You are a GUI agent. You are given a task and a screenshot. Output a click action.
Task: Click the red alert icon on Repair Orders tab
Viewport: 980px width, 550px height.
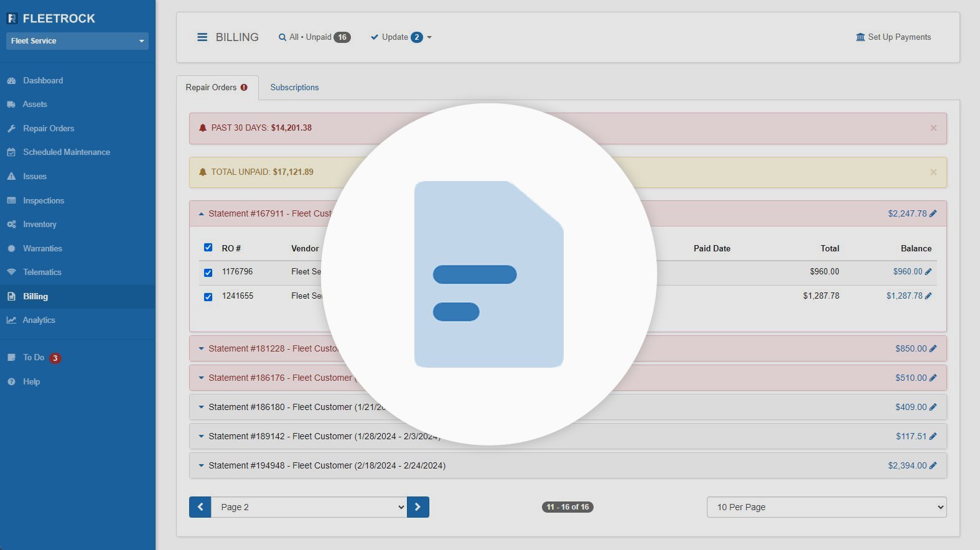tap(244, 88)
